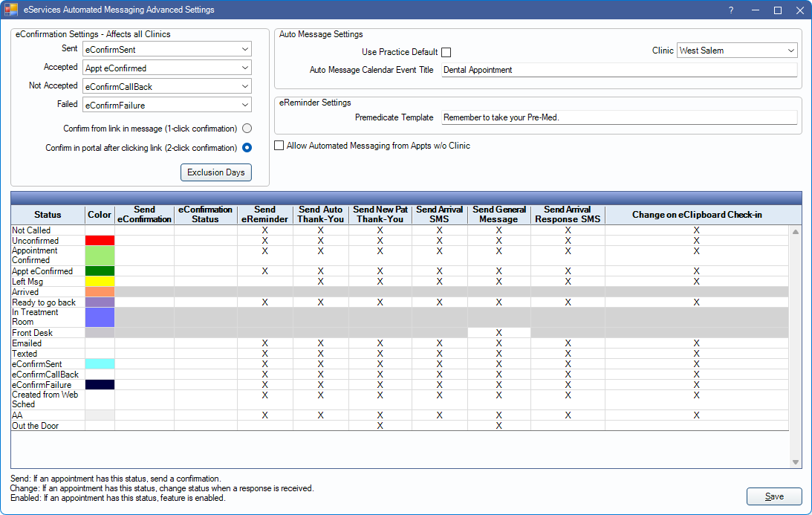Expand the Failed eConfirmFailure dropdown
This screenshot has height=515, width=812.
167,106
